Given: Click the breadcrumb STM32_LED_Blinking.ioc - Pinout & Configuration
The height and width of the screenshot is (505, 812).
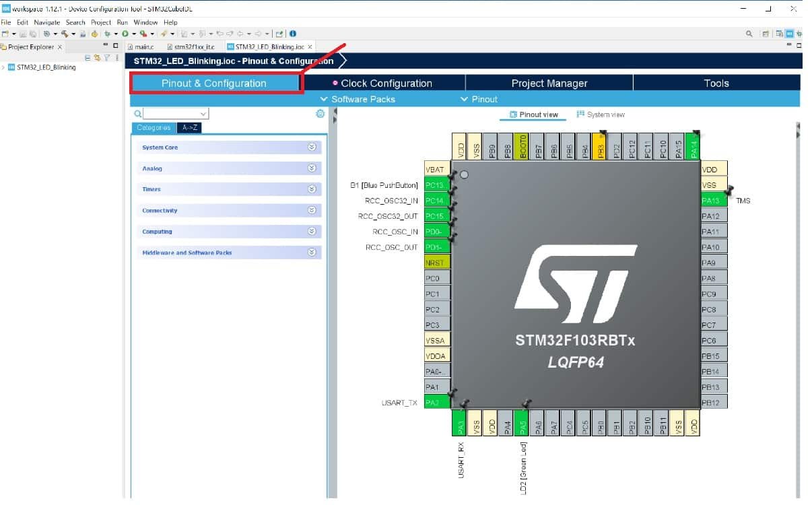Looking at the screenshot, I should [234, 61].
